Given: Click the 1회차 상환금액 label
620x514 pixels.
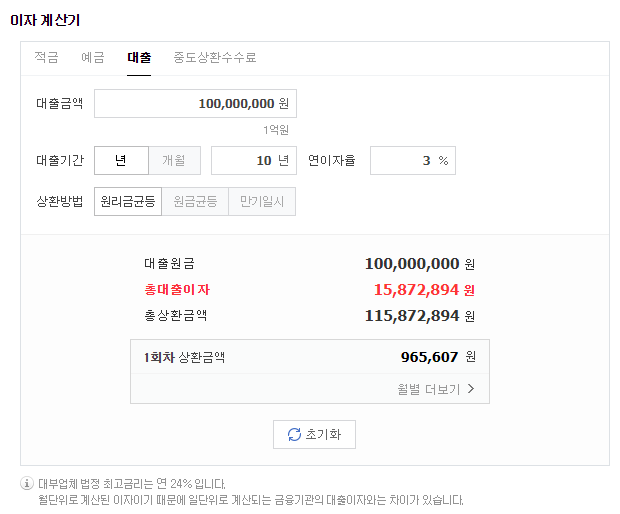Looking at the screenshot, I should coord(185,357).
